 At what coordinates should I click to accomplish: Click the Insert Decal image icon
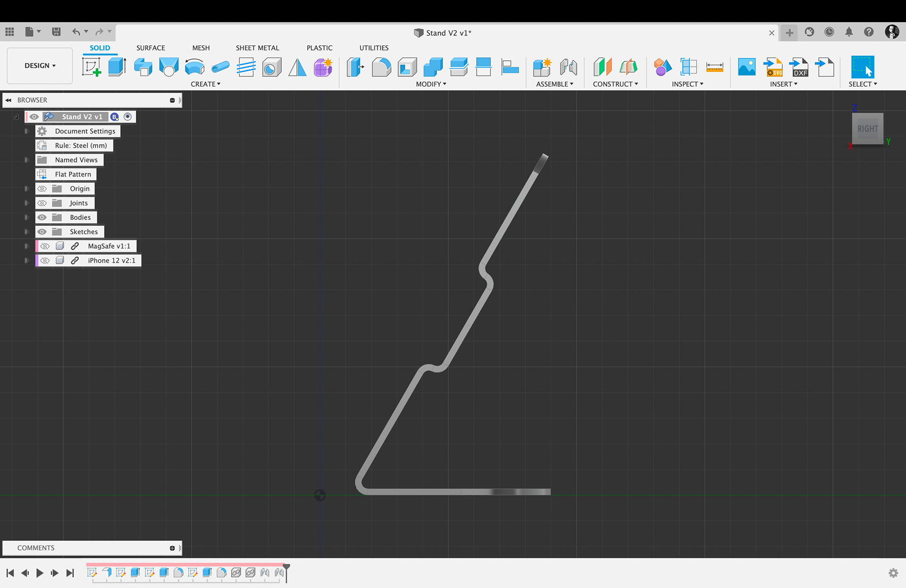coord(747,67)
